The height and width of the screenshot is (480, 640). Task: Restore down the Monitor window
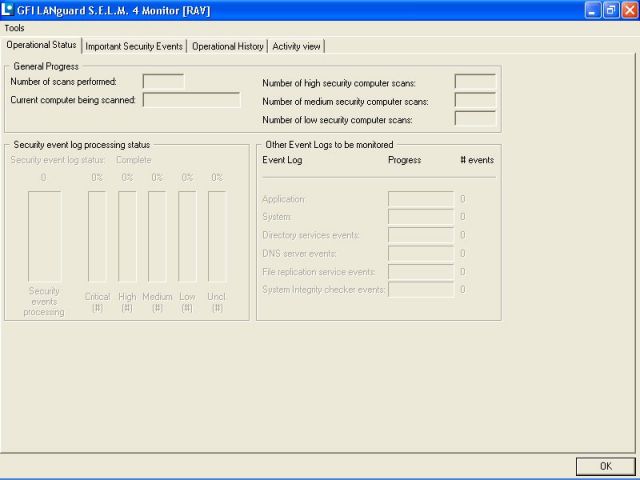click(611, 10)
